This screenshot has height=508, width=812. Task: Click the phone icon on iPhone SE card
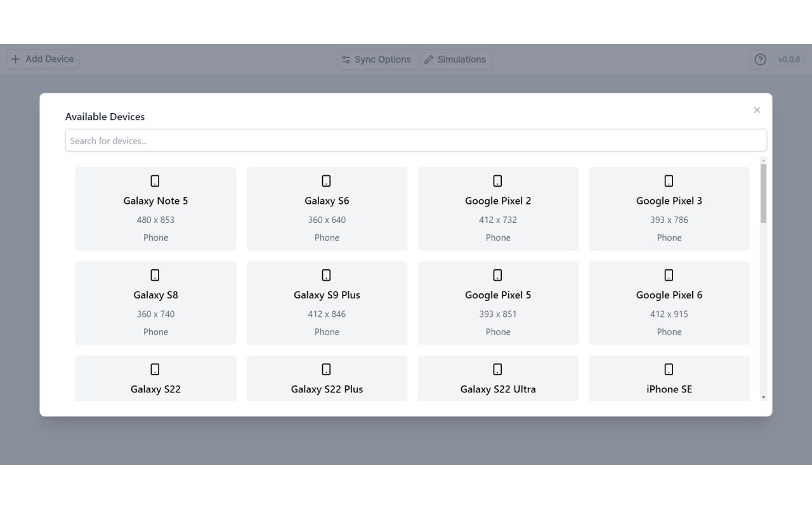[669, 369]
